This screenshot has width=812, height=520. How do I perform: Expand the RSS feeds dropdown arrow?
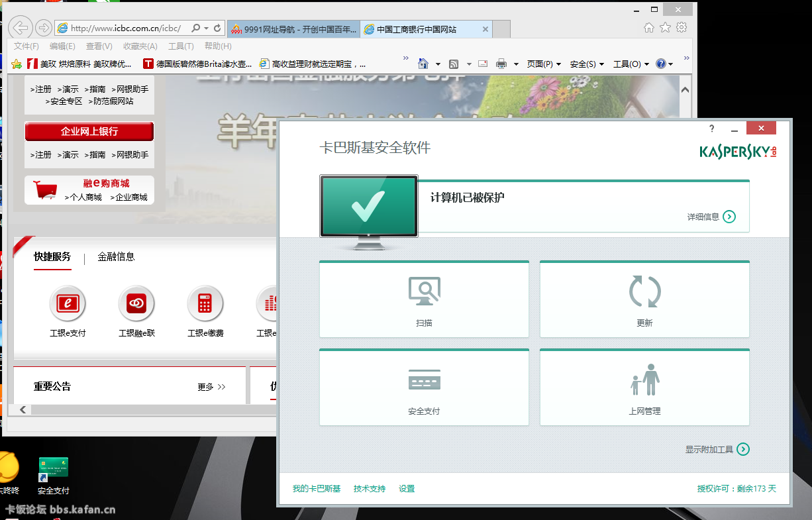[x=469, y=64]
